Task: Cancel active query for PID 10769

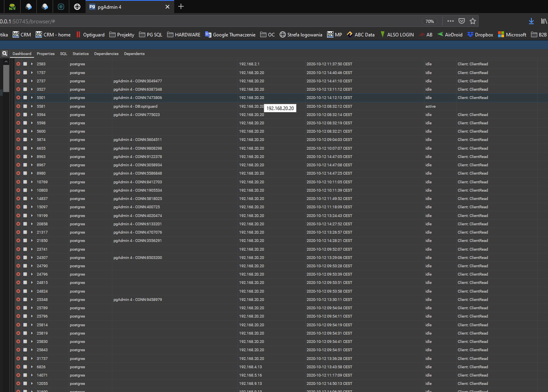Action: (x=25, y=182)
